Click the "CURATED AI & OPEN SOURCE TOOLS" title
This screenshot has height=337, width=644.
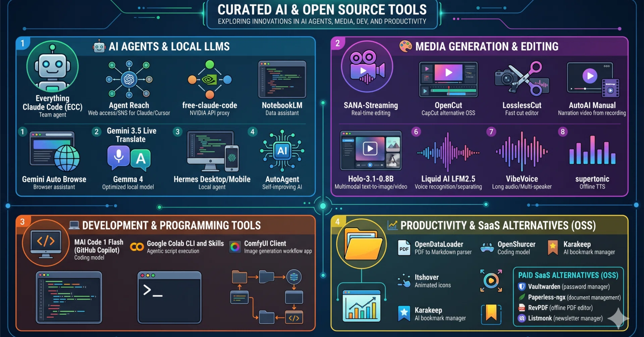click(322, 10)
